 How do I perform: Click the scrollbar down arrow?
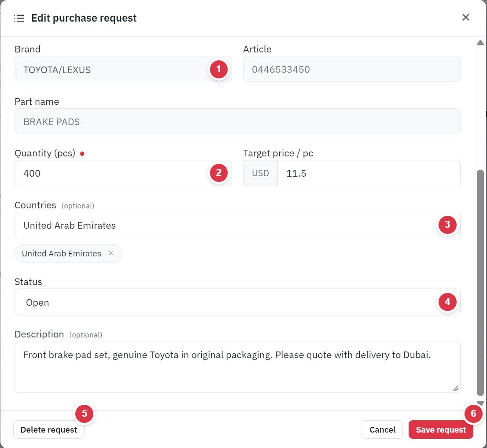(x=480, y=403)
